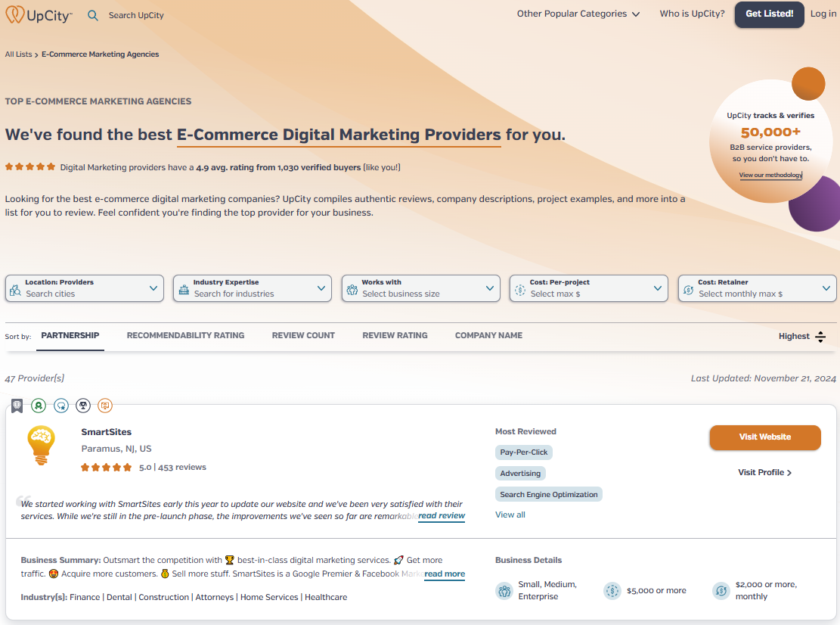This screenshot has width=840, height=625.
Task: Click the blue review star badge
Action: pyautogui.click(x=61, y=406)
